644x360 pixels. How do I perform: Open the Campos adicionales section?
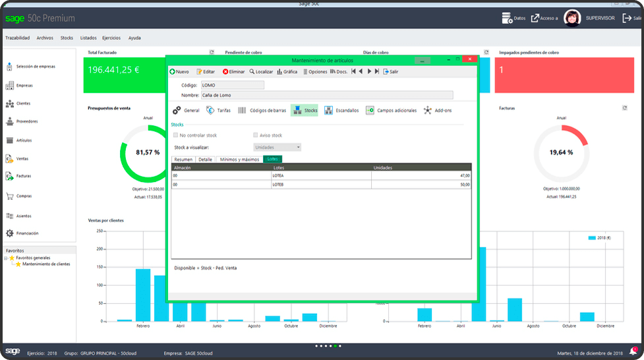391,110
